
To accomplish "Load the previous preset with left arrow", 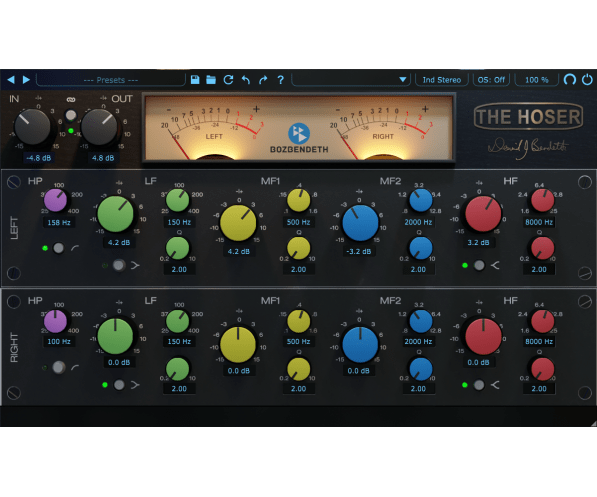I will tap(11, 80).
